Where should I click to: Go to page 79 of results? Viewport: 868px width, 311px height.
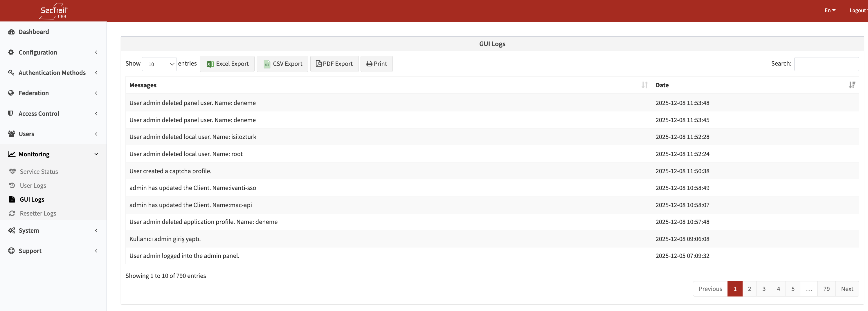point(826,289)
